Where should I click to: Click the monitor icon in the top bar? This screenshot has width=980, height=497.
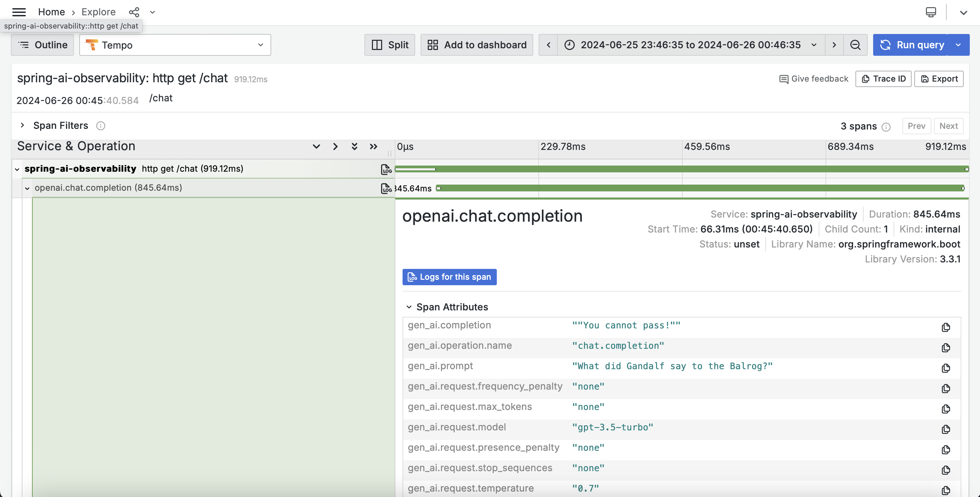pos(931,12)
